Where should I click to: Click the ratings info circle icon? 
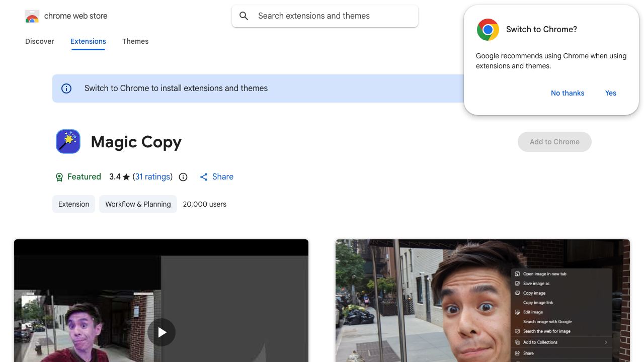tap(183, 177)
